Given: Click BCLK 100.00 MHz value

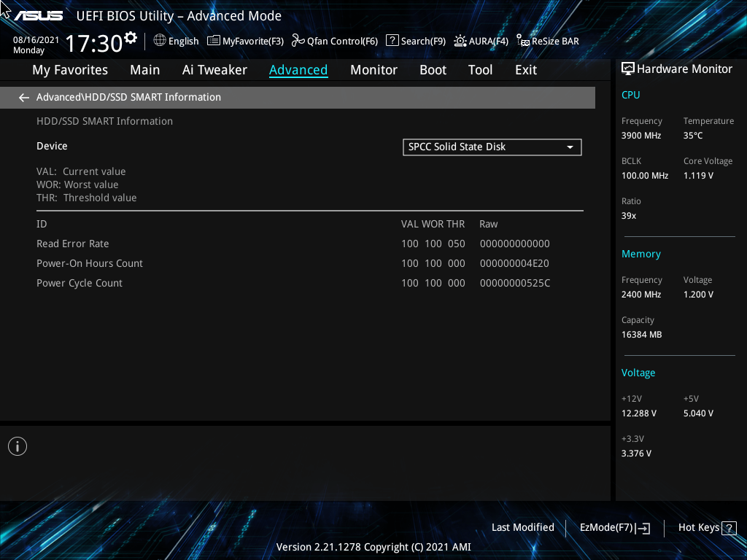Looking at the screenshot, I should tap(645, 176).
